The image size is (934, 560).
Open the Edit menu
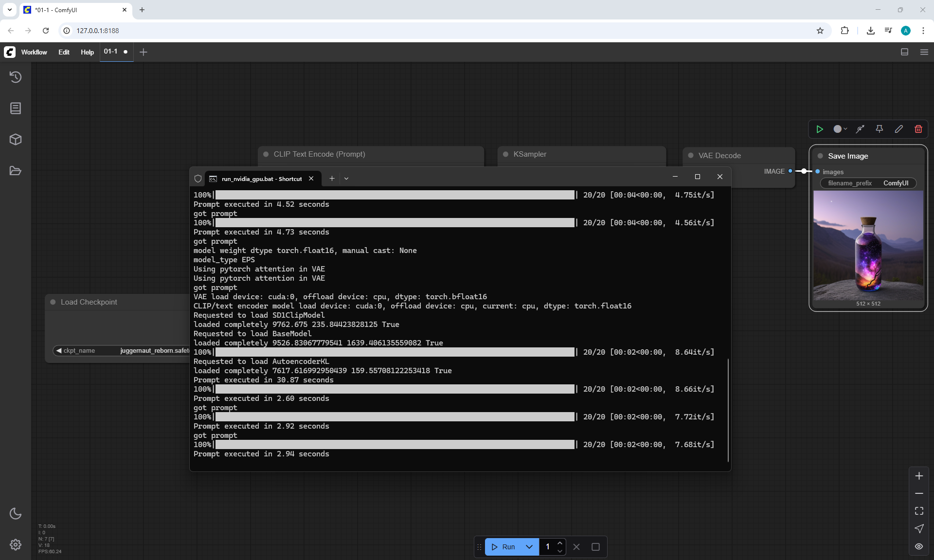click(x=64, y=52)
